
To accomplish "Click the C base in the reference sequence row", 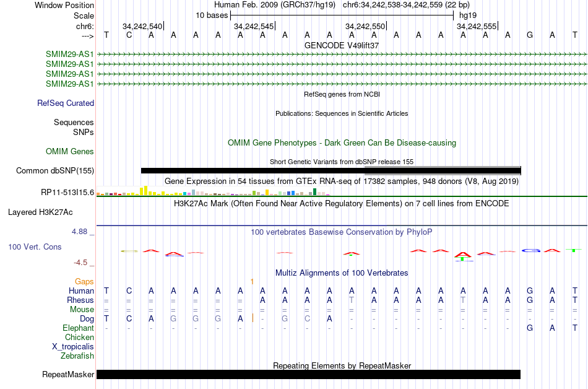I will [x=129, y=35].
